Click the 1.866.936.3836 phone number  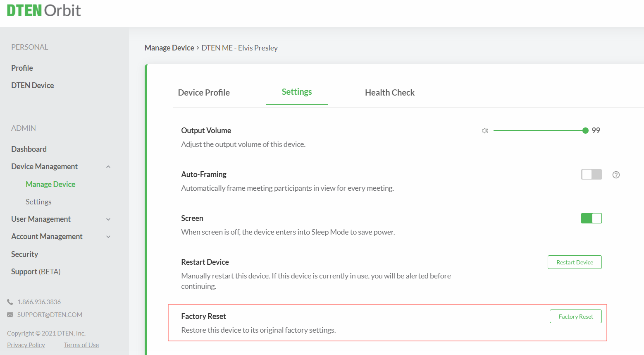(x=39, y=302)
